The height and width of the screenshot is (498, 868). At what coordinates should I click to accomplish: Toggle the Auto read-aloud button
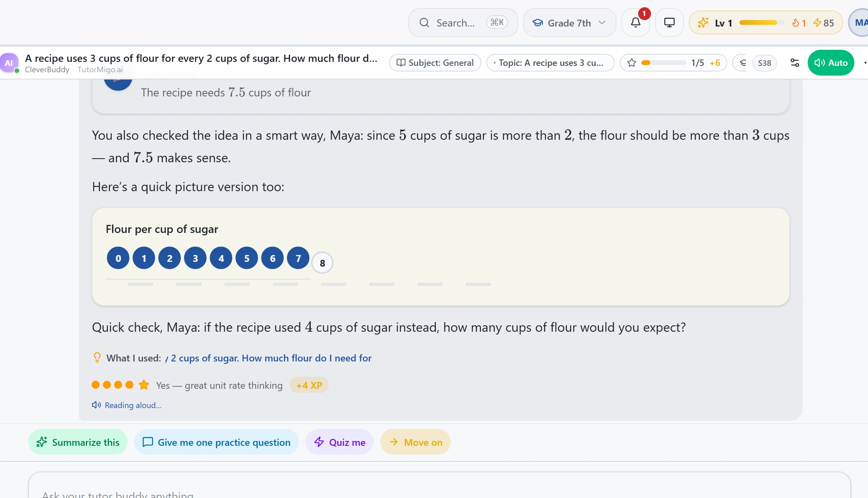point(831,63)
